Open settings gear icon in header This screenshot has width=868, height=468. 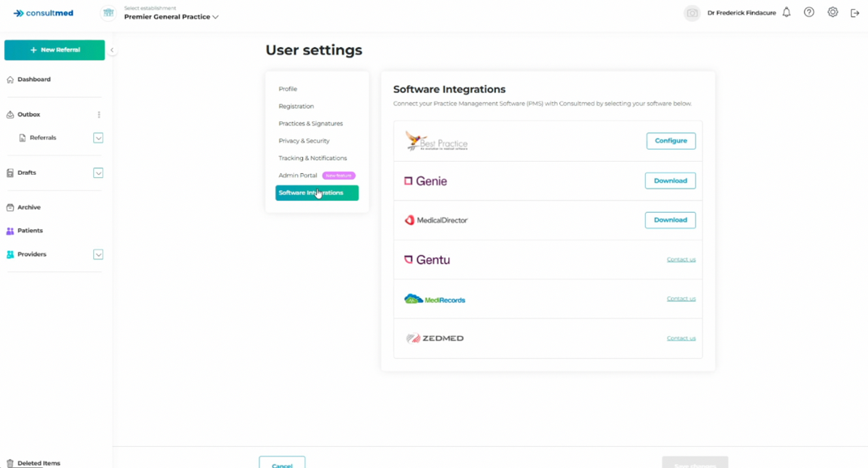coord(832,13)
